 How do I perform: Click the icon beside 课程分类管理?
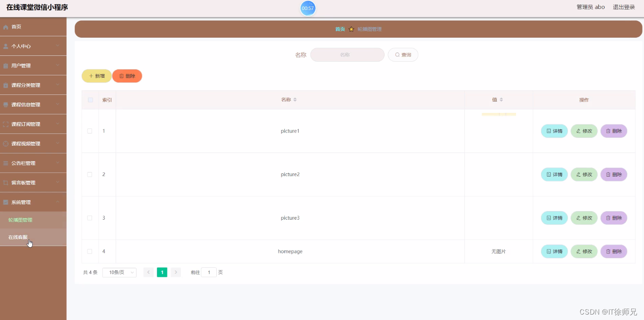[x=6, y=85]
